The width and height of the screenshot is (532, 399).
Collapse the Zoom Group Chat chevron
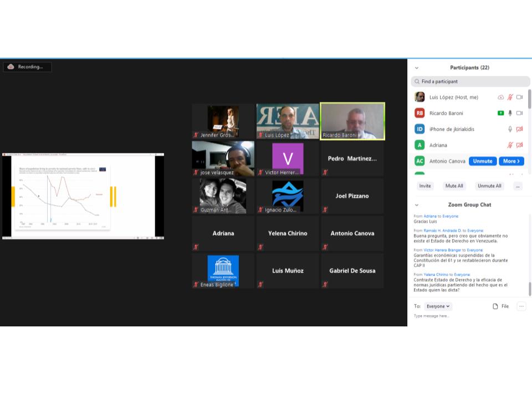click(x=417, y=205)
